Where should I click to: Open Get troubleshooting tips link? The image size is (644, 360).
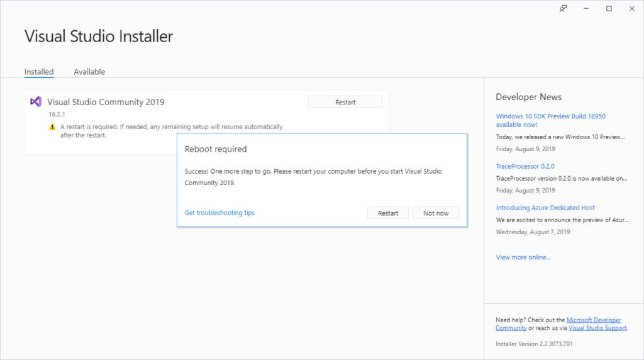tap(219, 213)
